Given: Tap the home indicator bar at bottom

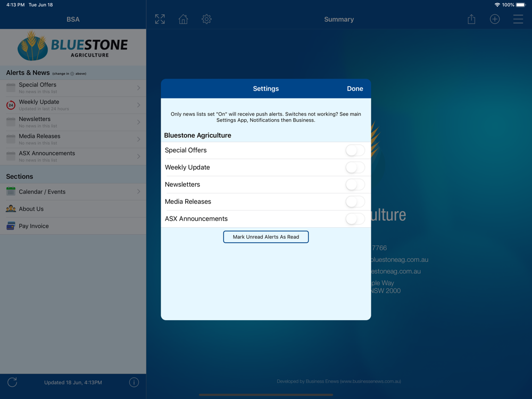Looking at the screenshot, I should click(x=265, y=395).
